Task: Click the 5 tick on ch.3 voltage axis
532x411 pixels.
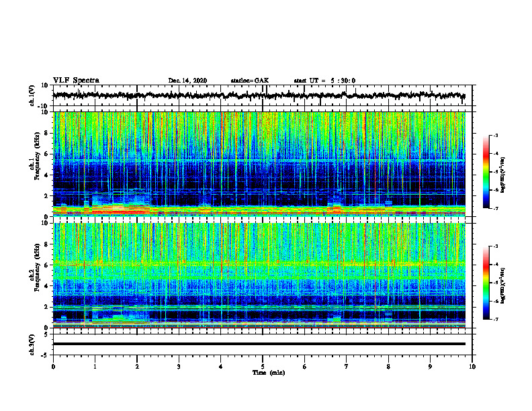Action: (x=46, y=334)
